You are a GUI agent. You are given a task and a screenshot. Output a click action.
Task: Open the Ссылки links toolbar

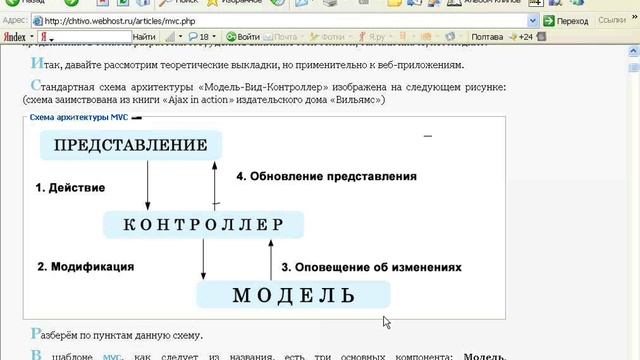(x=612, y=20)
